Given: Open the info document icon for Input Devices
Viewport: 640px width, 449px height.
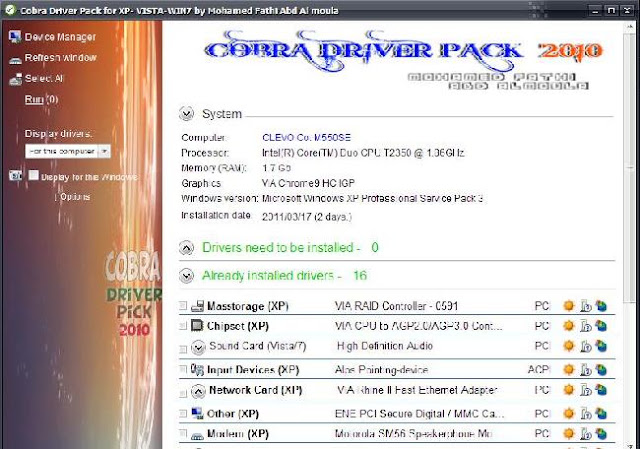Looking at the screenshot, I should point(586,370).
